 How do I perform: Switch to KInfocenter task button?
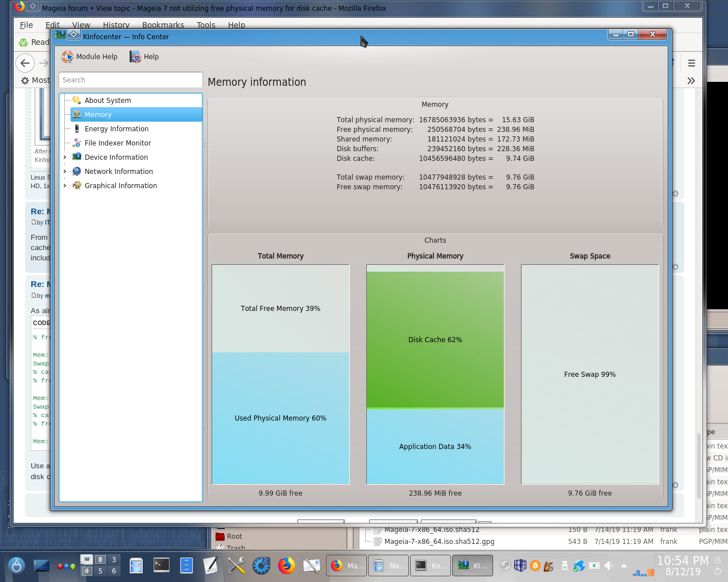pyautogui.click(x=472, y=566)
